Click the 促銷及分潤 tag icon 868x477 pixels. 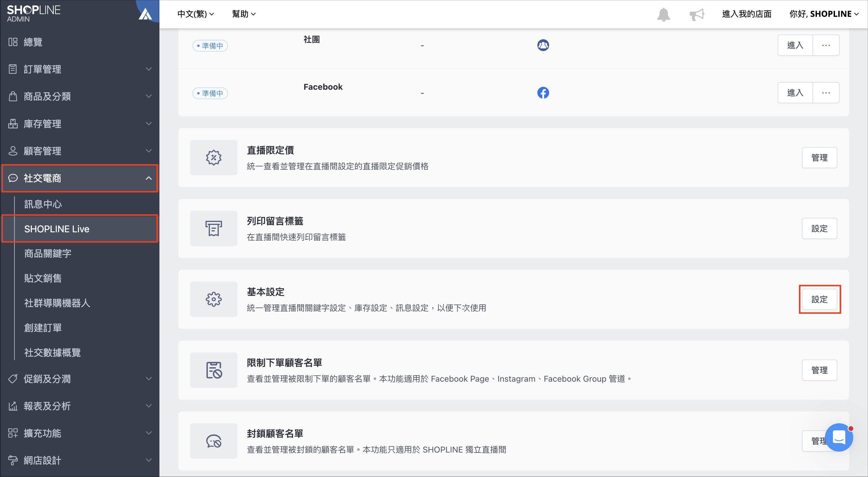[13, 379]
